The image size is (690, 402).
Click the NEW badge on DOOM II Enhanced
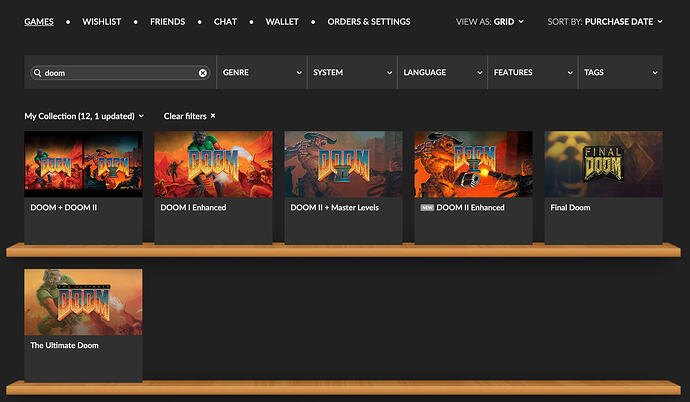[x=427, y=208]
